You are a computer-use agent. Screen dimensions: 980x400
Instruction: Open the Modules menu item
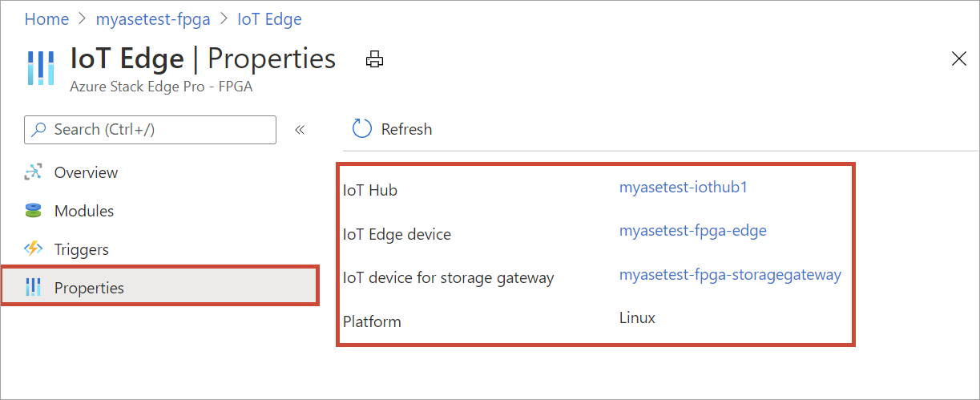[x=84, y=211]
